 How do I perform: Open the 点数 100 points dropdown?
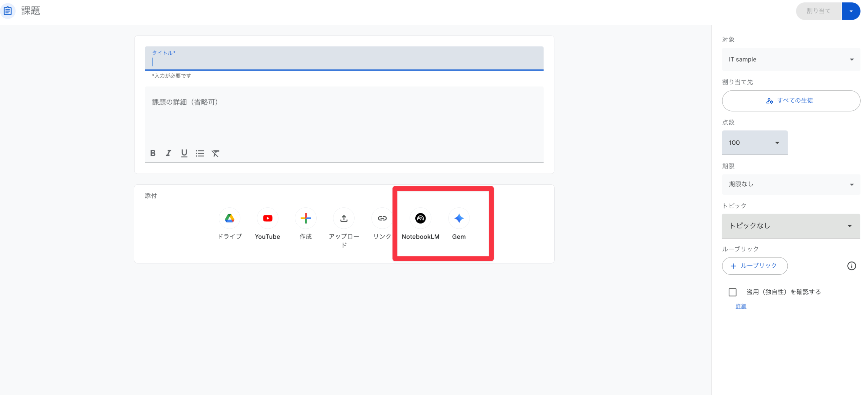[755, 143]
